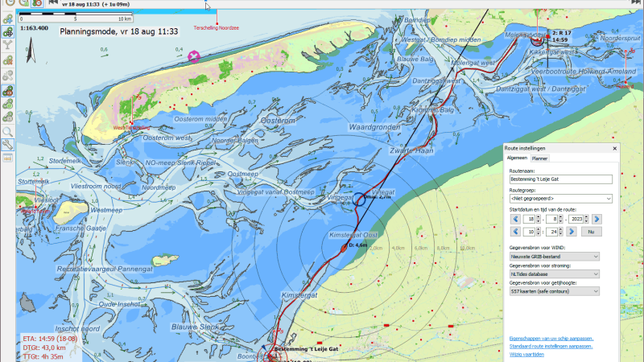Select the Algemeen tab
The image size is (644, 362).
pyautogui.click(x=517, y=158)
